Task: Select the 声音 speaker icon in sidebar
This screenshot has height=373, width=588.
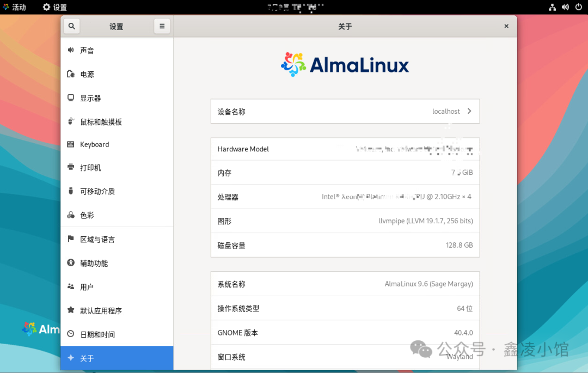Action: point(71,50)
